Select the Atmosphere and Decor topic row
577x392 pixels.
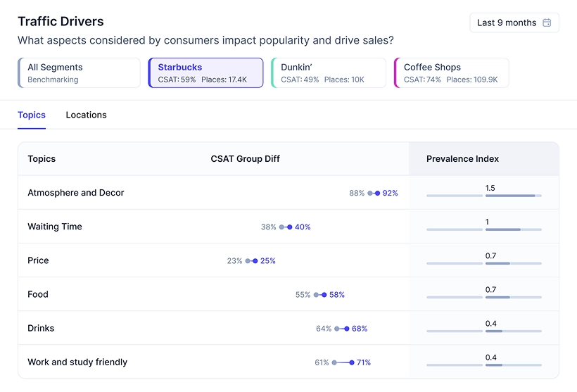[x=76, y=193]
